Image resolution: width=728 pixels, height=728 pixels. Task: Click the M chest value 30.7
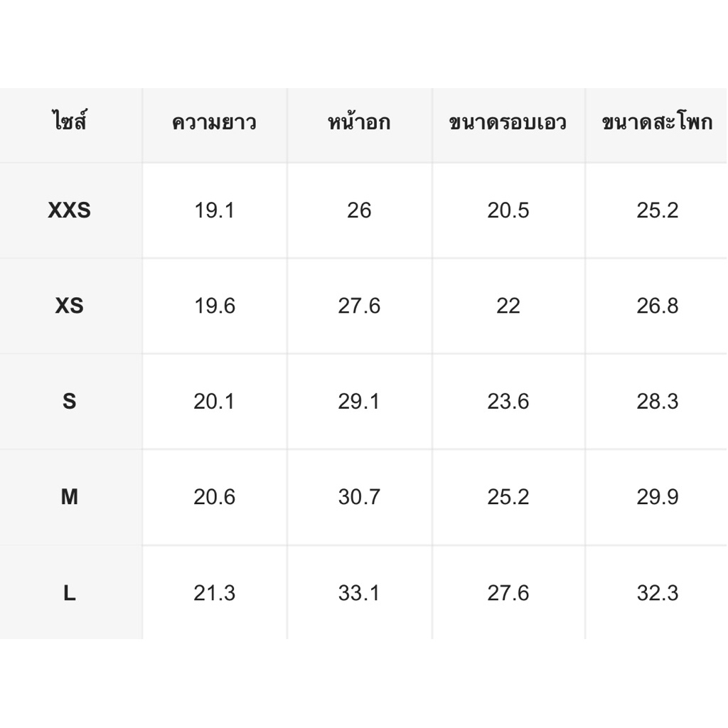pyautogui.click(x=359, y=497)
